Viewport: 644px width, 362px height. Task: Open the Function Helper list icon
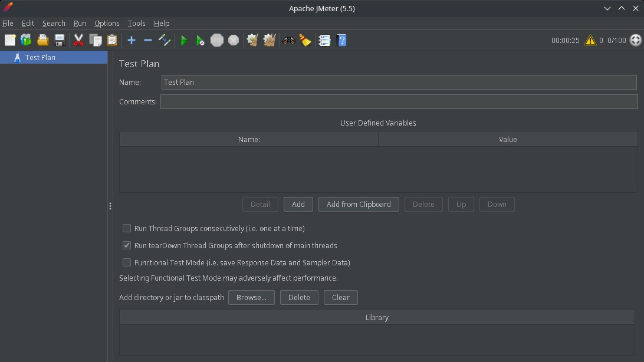pos(324,40)
